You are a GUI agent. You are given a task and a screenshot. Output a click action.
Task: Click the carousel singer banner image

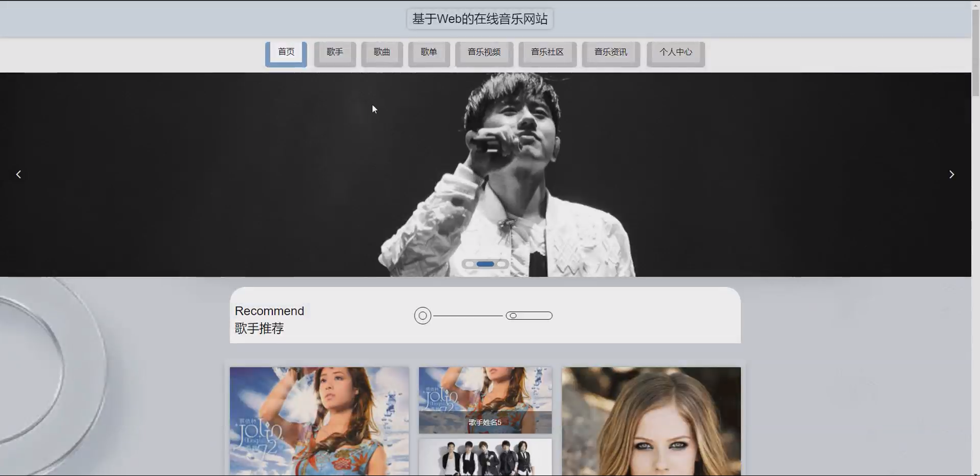pos(485,175)
